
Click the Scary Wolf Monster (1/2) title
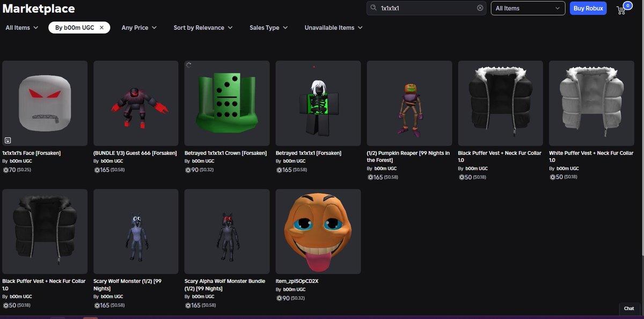coord(127,285)
